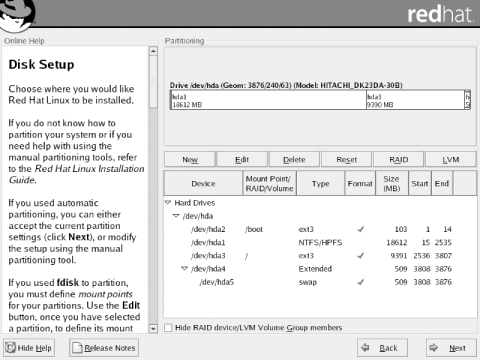Click the swap type cell

pos(308,282)
